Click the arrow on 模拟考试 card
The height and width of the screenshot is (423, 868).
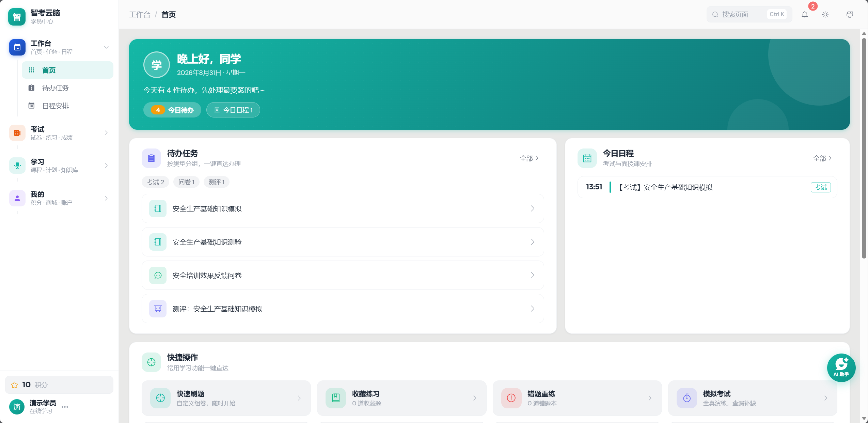pos(826,398)
